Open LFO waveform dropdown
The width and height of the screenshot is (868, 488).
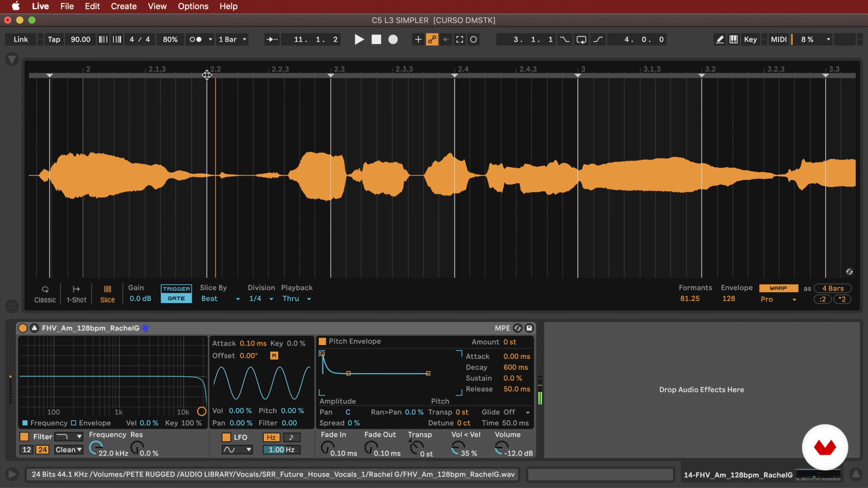pos(237,450)
